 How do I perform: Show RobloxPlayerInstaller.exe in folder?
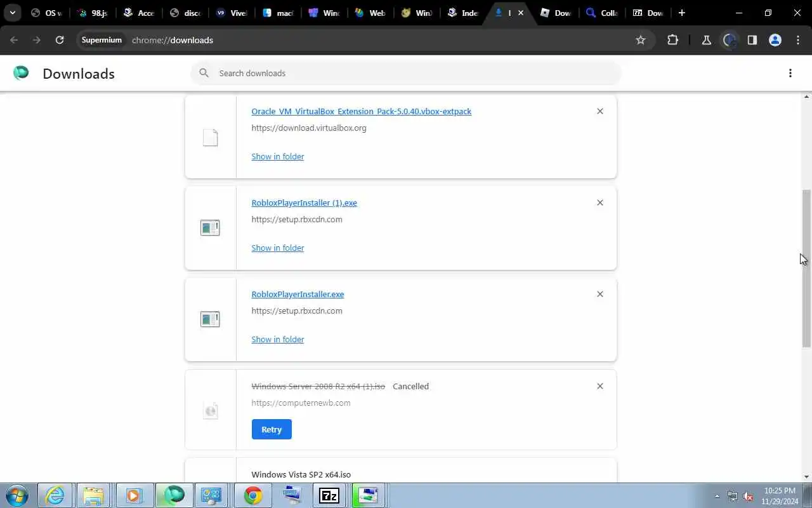[277, 339]
